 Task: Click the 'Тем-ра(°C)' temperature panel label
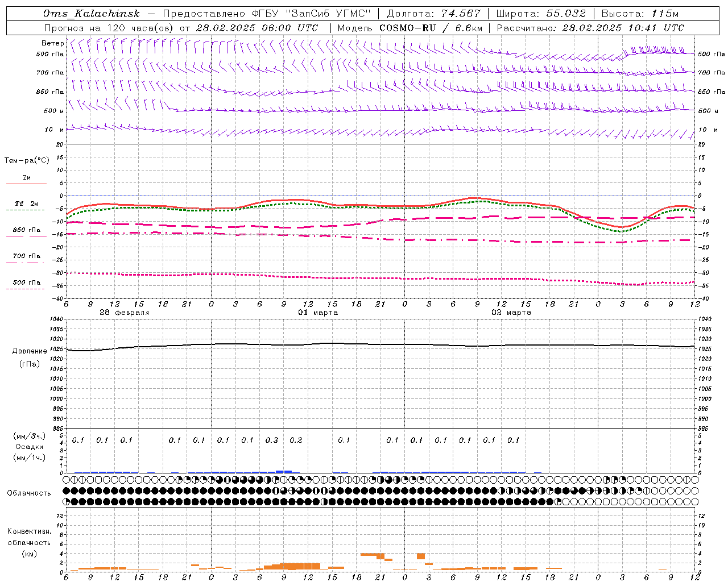coord(27,161)
